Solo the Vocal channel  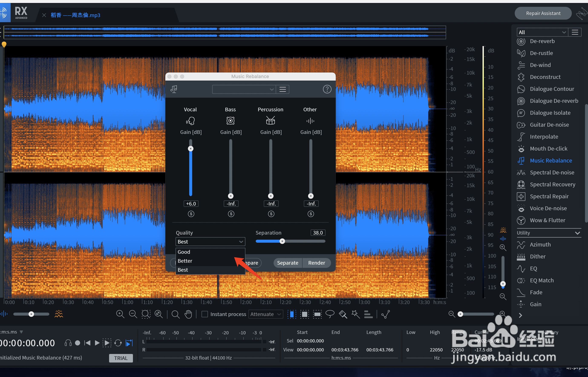tap(191, 214)
